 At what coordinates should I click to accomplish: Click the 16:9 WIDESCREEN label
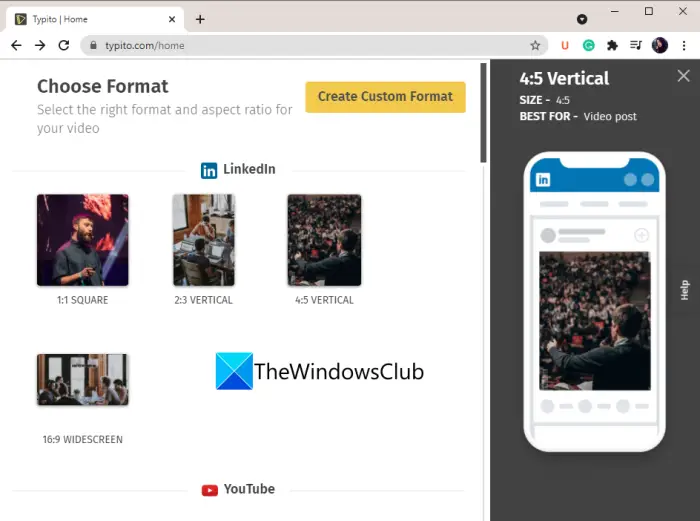point(83,439)
